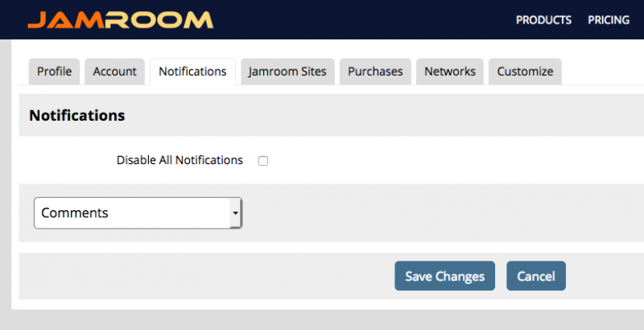Open the Customize tab
This screenshot has width=644, height=330.
[525, 72]
